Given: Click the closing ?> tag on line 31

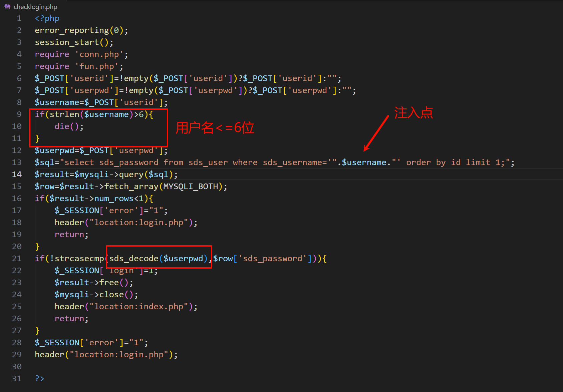Looking at the screenshot, I should 40,379.
